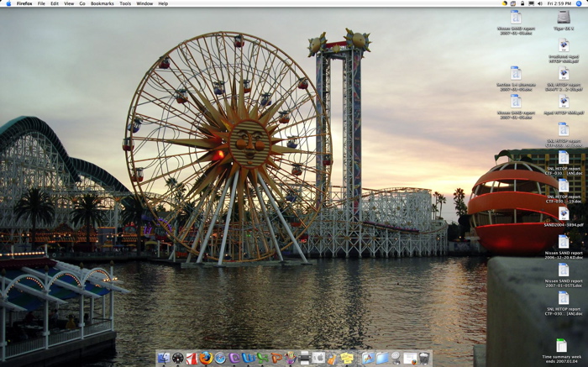This screenshot has height=367, width=588.
Task: Open Adobe Reader in the Dock
Action: click(x=192, y=358)
